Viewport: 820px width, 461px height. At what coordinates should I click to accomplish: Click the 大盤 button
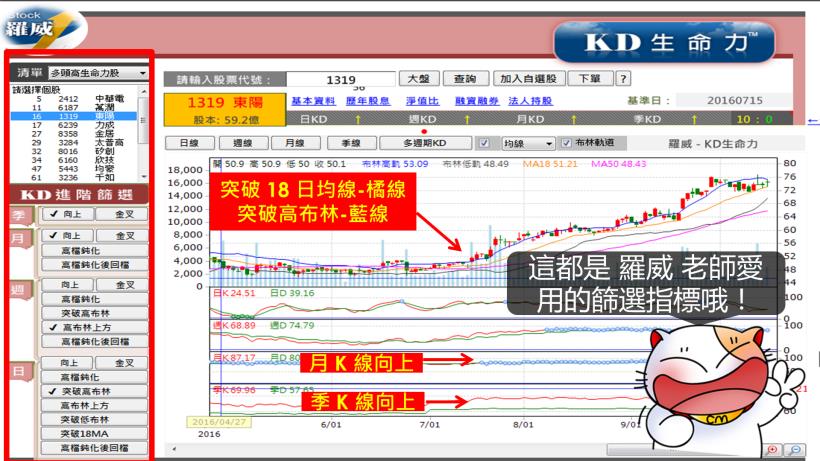point(419,78)
